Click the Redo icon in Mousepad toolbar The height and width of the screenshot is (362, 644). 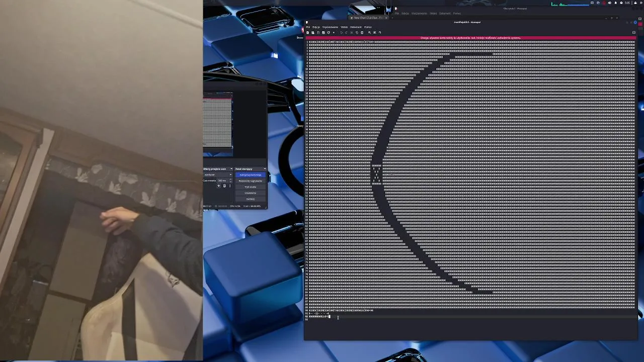pos(346,33)
